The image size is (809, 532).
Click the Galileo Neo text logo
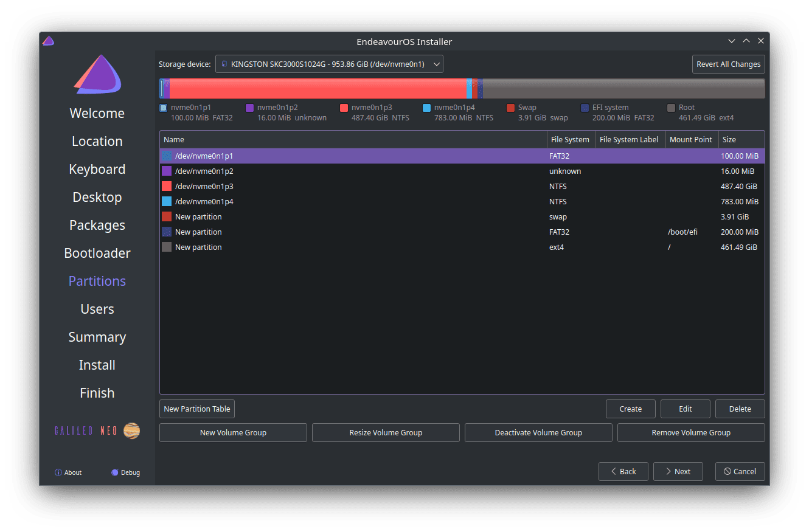tap(86, 431)
